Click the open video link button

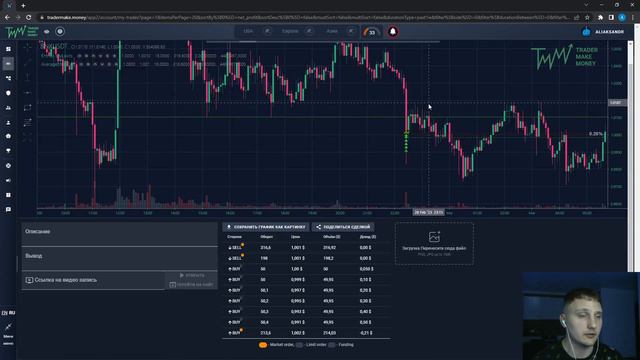click(x=191, y=276)
